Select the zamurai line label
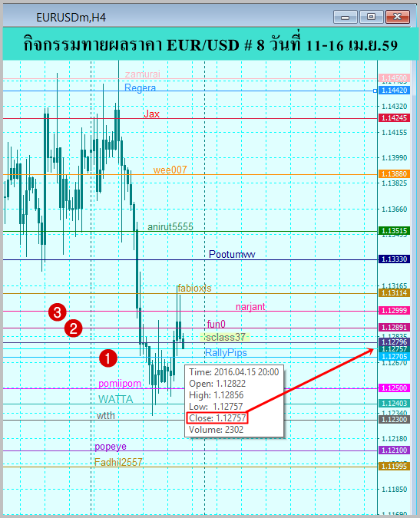Screen dimensions: 420x518 [142, 74]
